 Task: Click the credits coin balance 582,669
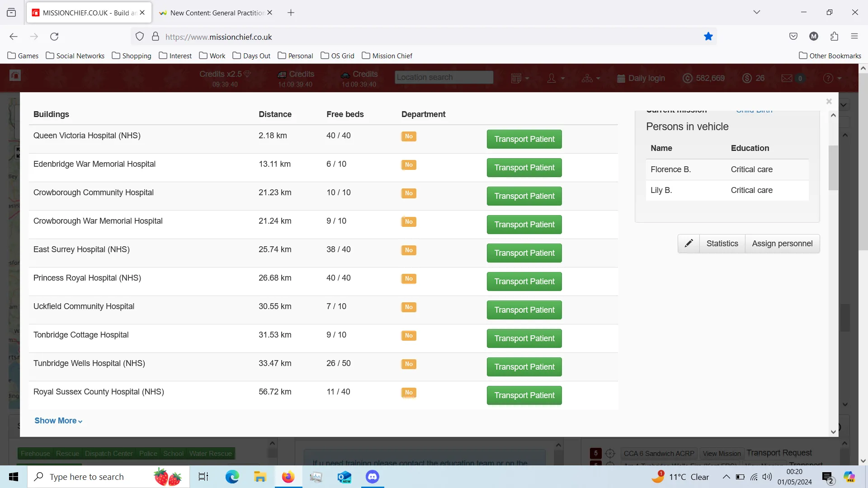click(703, 78)
